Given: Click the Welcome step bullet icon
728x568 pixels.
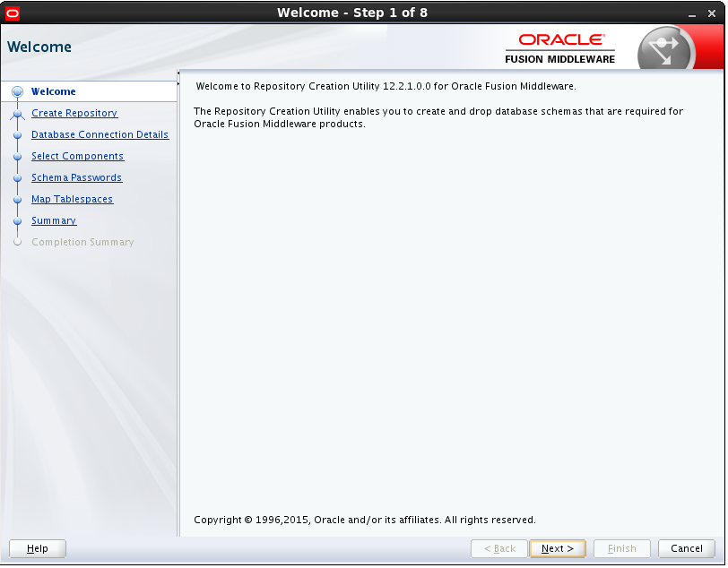Looking at the screenshot, I should point(18,92).
